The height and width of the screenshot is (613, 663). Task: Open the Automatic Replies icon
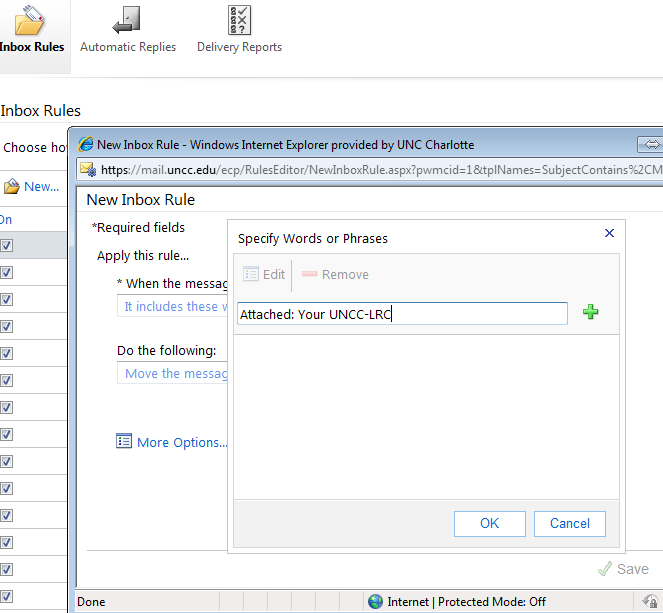[127, 20]
